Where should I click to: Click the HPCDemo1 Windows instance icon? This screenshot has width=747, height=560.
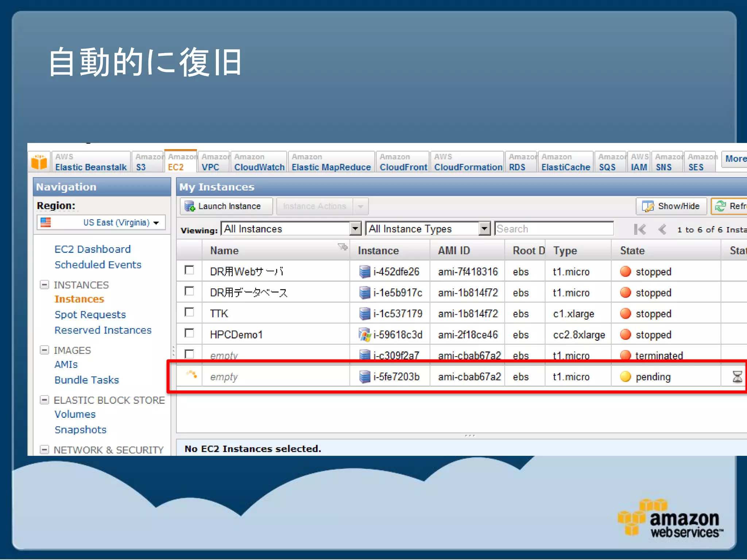[x=364, y=335]
